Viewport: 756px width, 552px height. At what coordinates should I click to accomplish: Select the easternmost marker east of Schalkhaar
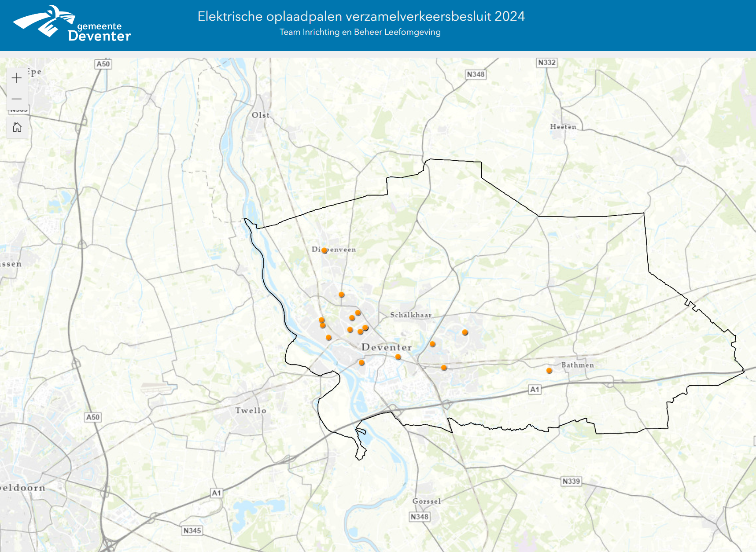click(x=465, y=332)
